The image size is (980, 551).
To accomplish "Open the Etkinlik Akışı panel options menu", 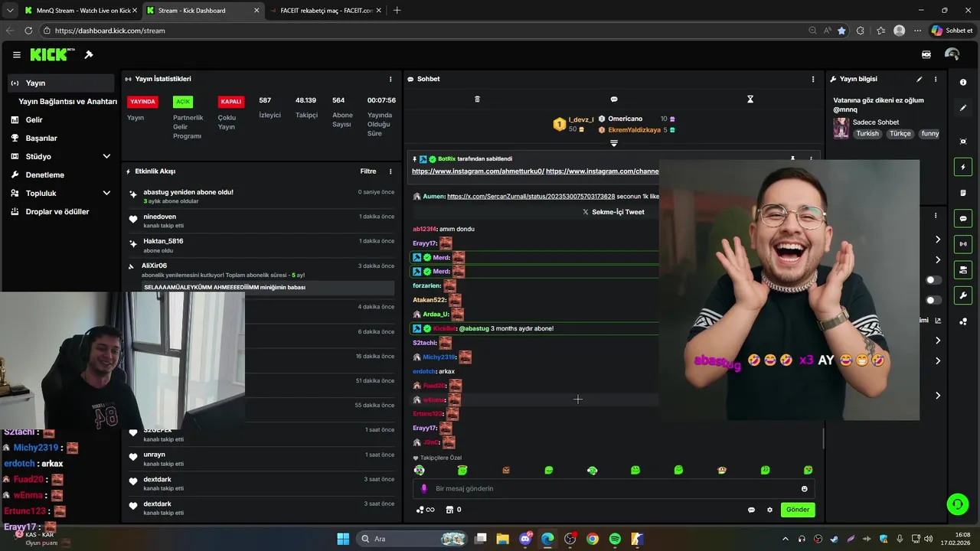I will pos(390,171).
